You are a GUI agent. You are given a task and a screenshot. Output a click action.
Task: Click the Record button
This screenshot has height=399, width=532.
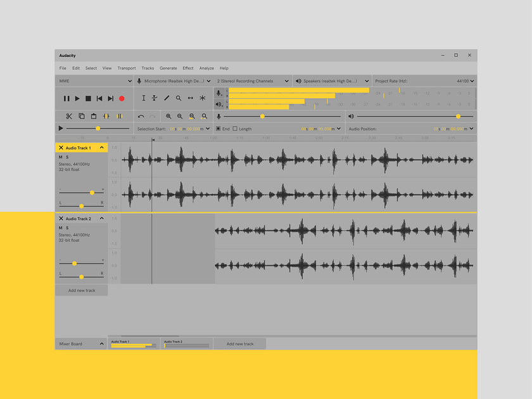tap(122, 98)
